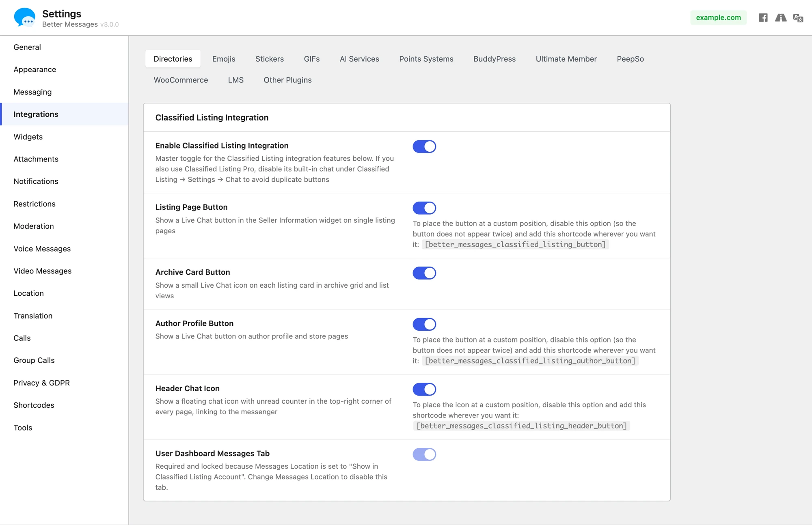The height and width of the screenshot is (525, 812).
Task: Click the "Classified Listing Integration" section heading
Action: [212, 118]
